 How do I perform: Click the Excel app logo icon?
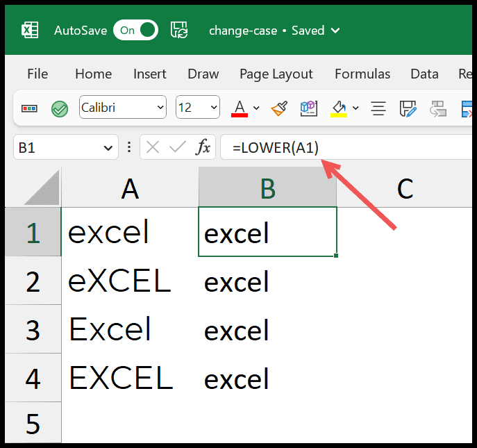[30, 30]
